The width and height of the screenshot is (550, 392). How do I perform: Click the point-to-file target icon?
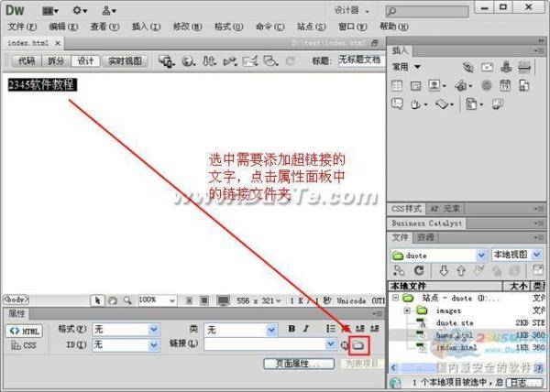[x=345, y=345]
